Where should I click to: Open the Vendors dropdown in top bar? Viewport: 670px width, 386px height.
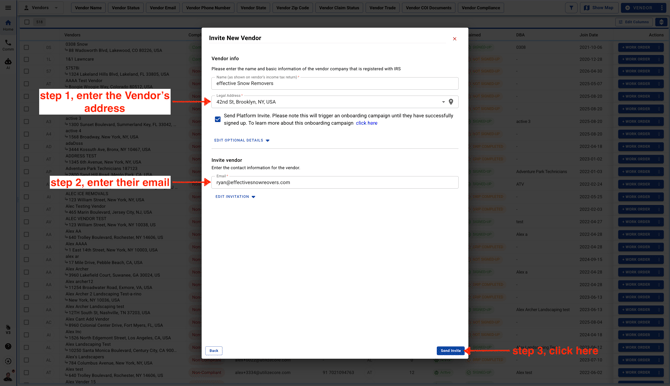click(x=41, y=8)
